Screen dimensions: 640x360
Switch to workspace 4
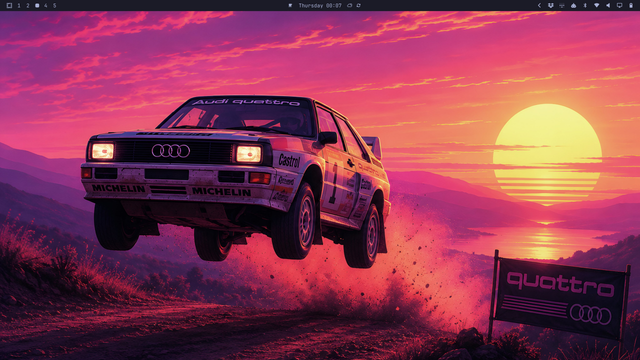coord(46,6)
